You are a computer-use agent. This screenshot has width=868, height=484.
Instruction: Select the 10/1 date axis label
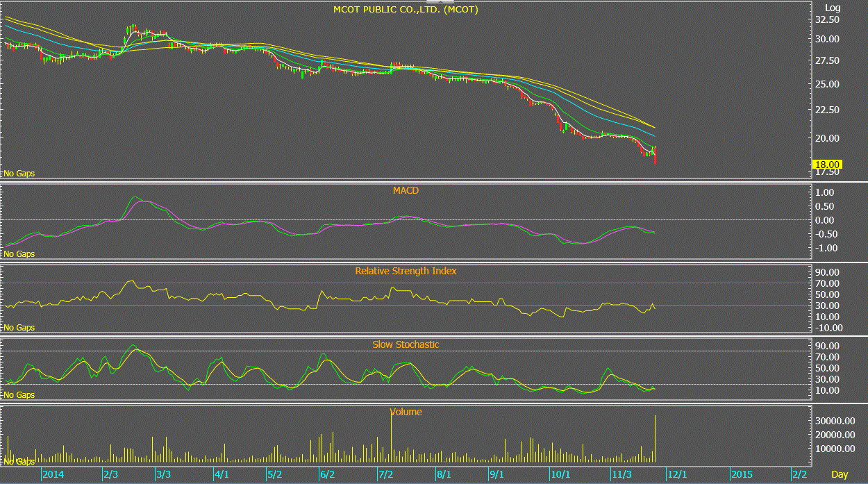[560, 474]
